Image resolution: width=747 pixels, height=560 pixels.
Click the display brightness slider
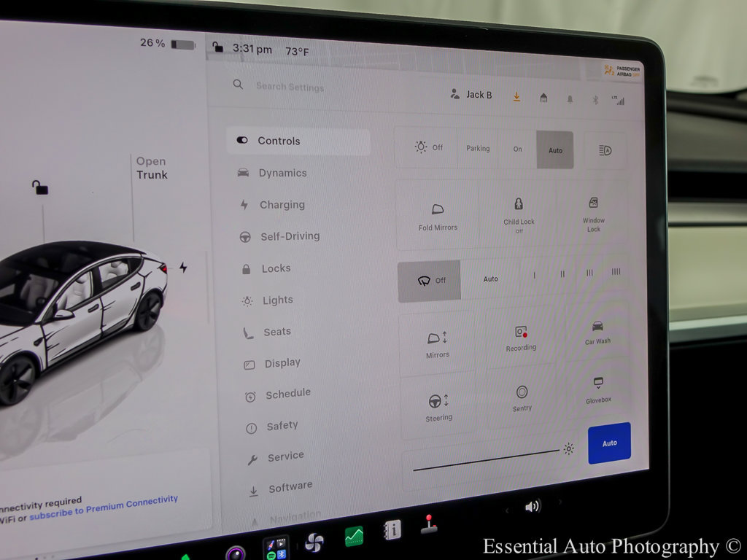(486, 460)
